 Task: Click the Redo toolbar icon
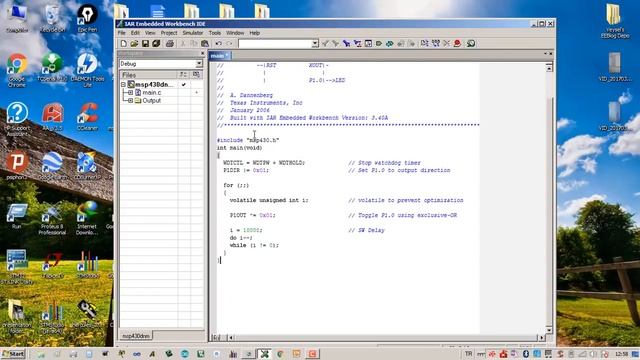point(229,43)
